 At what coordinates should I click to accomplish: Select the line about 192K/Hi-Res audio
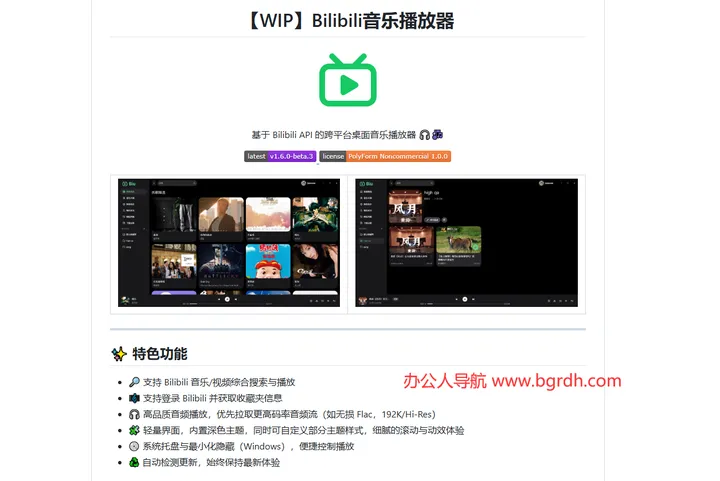[289, 414]
